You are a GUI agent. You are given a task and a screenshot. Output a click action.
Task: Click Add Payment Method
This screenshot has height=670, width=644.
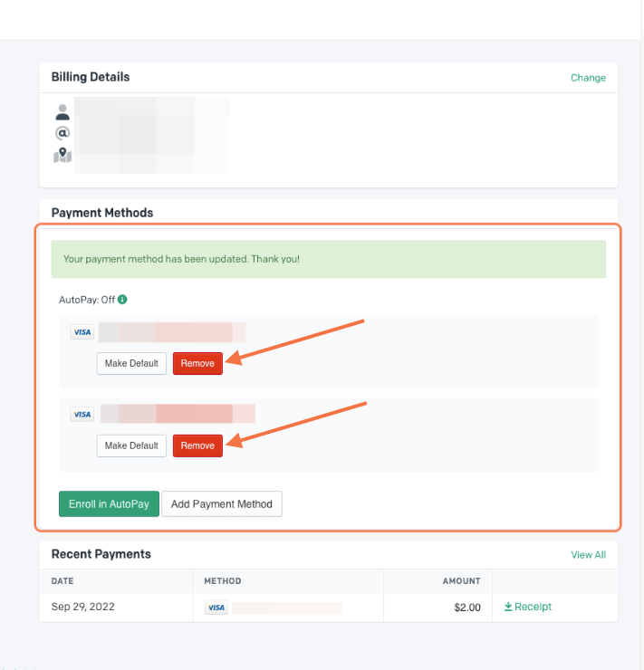click(x=222, y=504)
